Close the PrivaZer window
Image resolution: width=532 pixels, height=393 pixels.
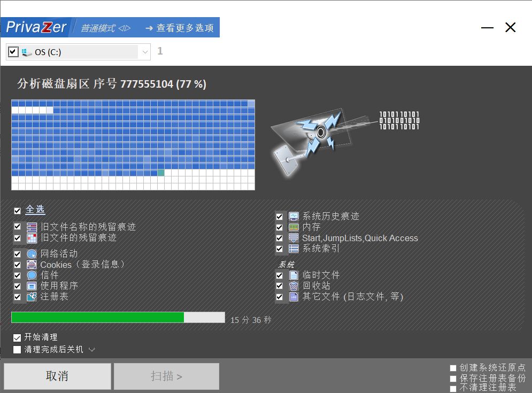[510, 27]
